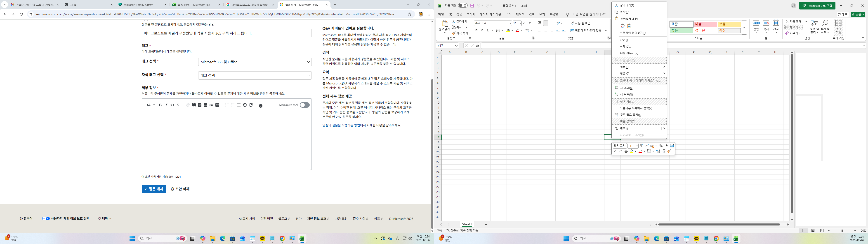The width and height of the screenshot is (868, 244).
Task: Add a bulleted list in the editor
Action: click(233, 105)
